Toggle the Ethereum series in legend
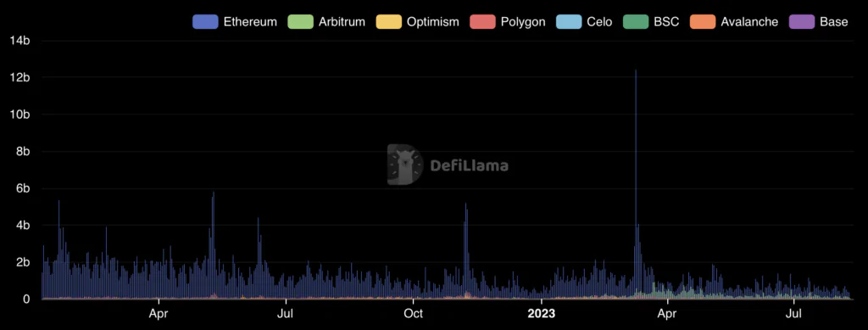This screenshot has width=868, height=330. coord(235,22)
